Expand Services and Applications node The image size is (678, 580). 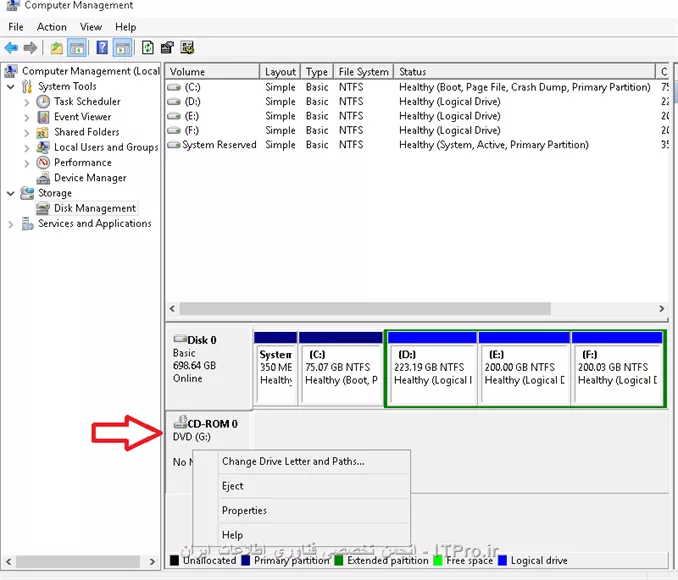pos(11,224)
